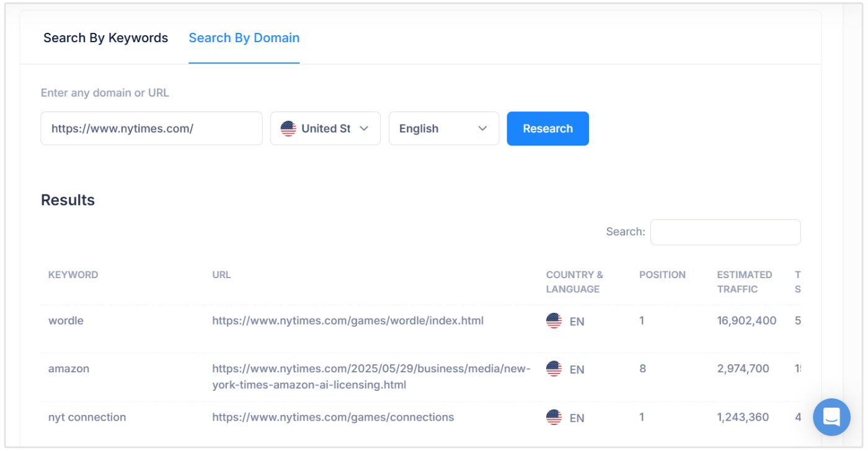This screenshot has height=451, width=868.
Task: Click the flag icon beside amazon's EN label
Action: 554,368
